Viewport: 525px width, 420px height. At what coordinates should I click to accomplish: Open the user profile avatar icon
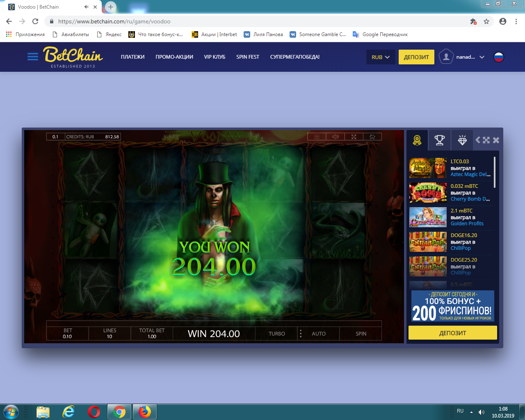coord(446,57)
